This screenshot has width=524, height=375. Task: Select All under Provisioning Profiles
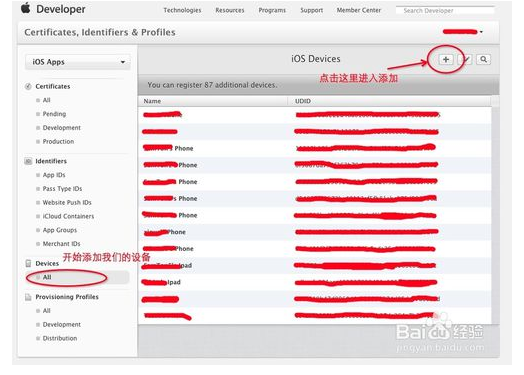[46, 310]
